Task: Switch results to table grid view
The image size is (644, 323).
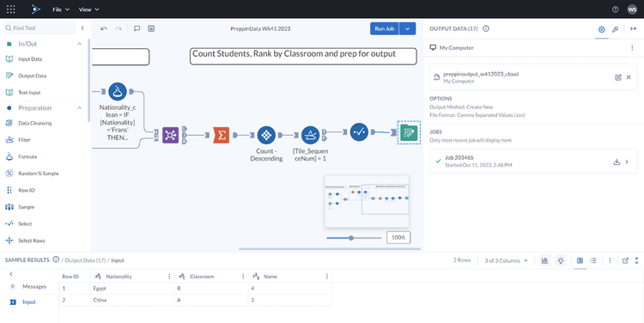Action: [580, 260]
